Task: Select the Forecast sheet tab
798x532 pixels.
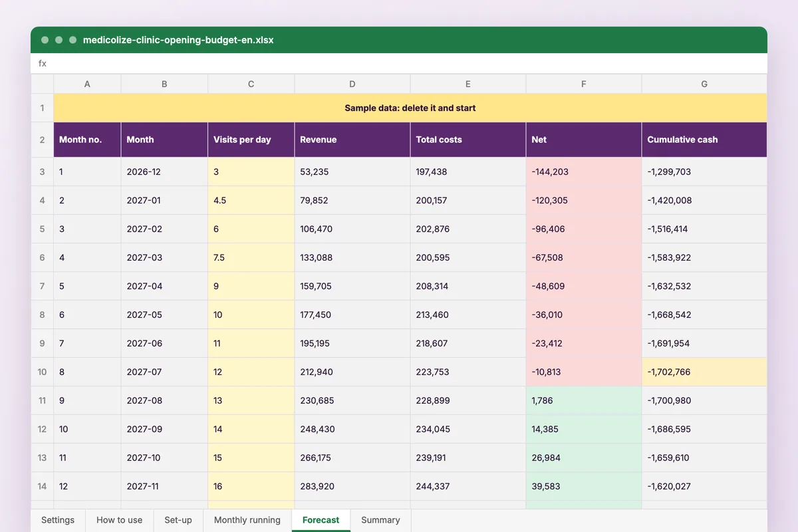Action: (321, 520)
